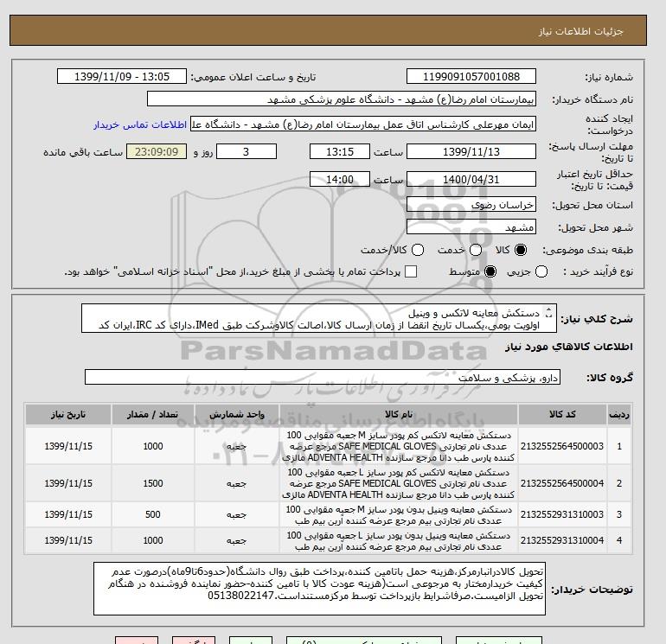
Task: Click product code 2132552931310004
Action: click(562, 540)
